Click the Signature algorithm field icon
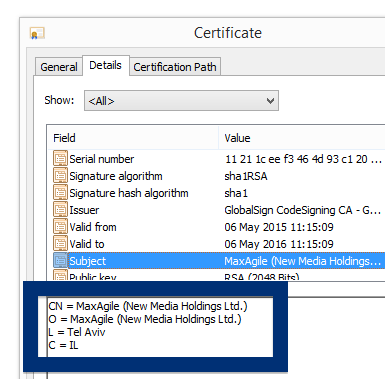This screenshot has height=379, width=385. [60, 176]
